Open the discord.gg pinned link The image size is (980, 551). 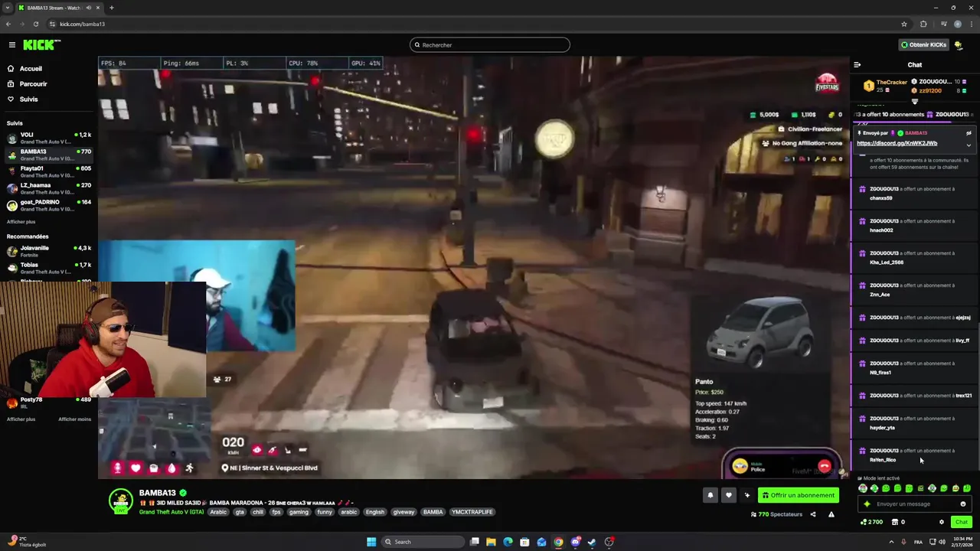click(897, 143)
